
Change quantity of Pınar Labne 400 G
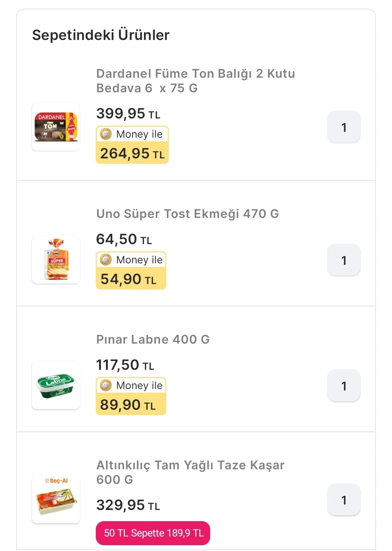(x=344, y=386)
